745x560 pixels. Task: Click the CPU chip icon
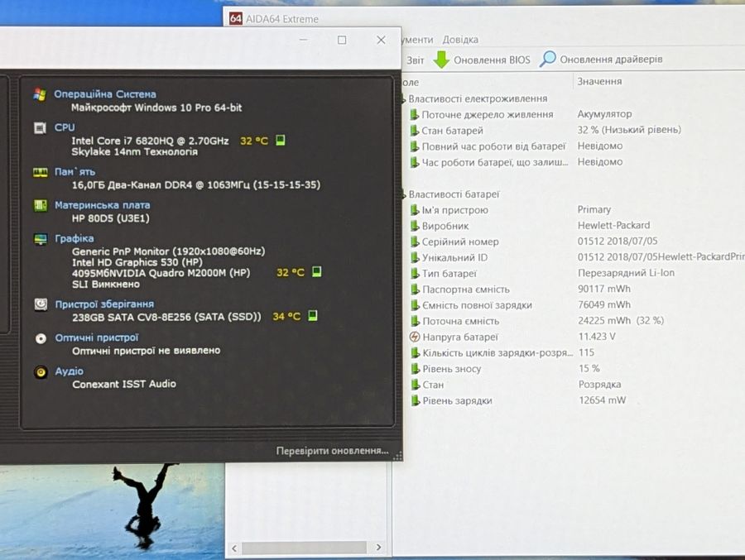(x=41, y=127)
